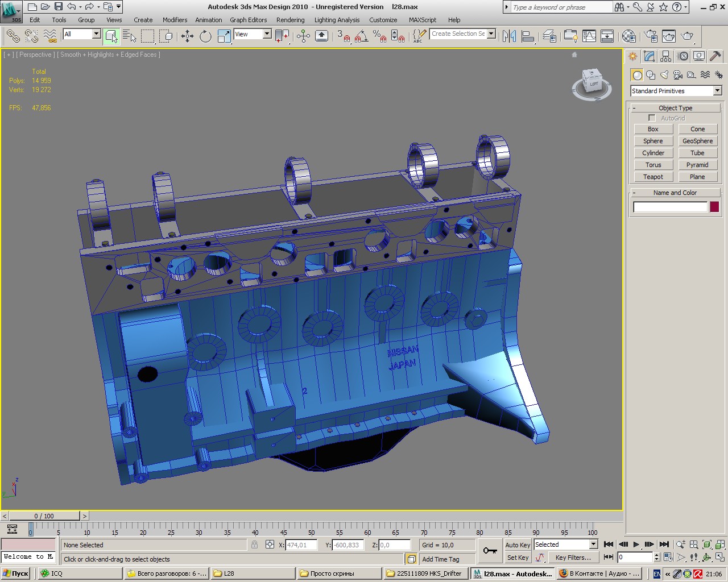Viewport: 728px width, 582px height.
Task: Click the Align tool
Action: 528,36
